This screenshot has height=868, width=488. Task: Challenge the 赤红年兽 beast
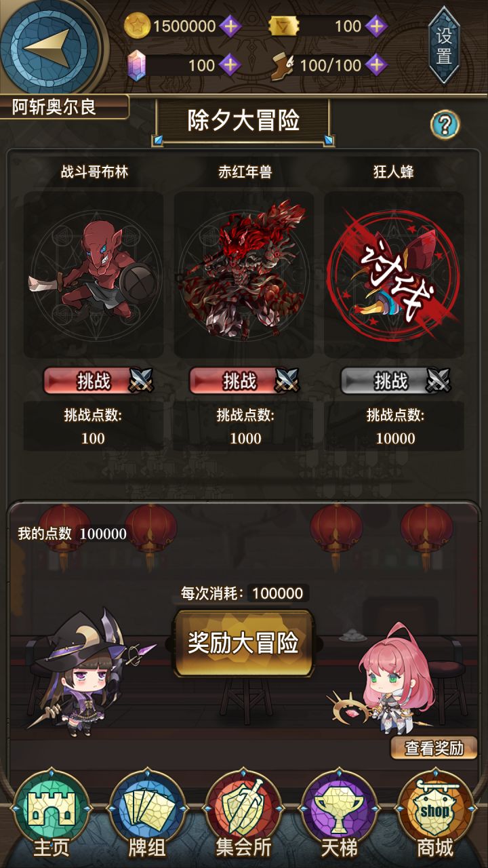[244, 380]
